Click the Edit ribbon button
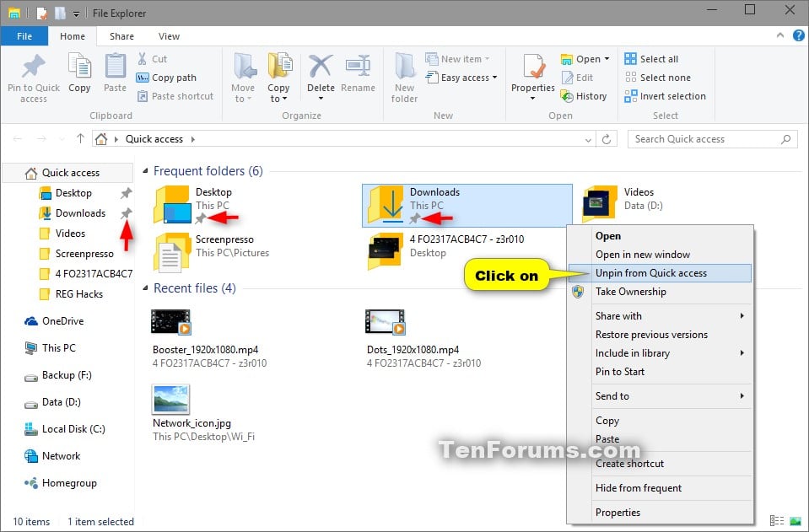Viewport: 809px width, 532px height. pyautogui.click(x=577, y=78)
